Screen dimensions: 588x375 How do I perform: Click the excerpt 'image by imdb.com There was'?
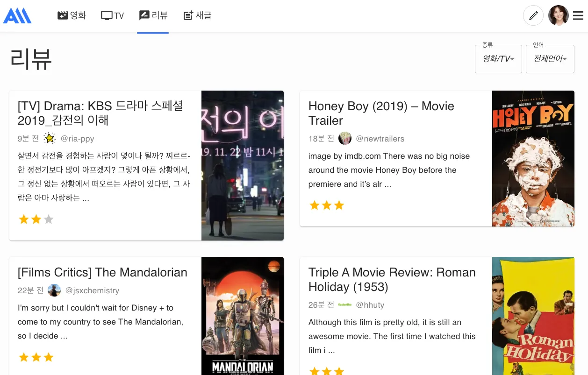[x=389, y=170]
